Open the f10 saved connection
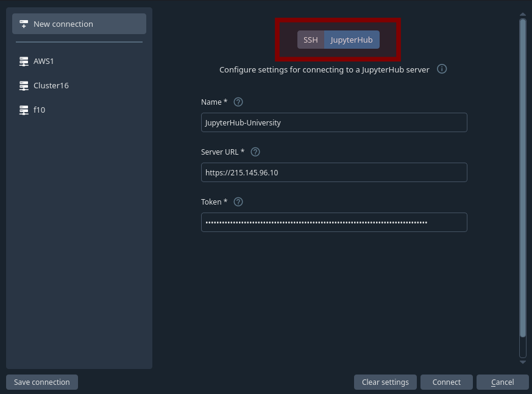Viewport: 532px width, 394px height. pyautogui.click(x=79, y=110)
